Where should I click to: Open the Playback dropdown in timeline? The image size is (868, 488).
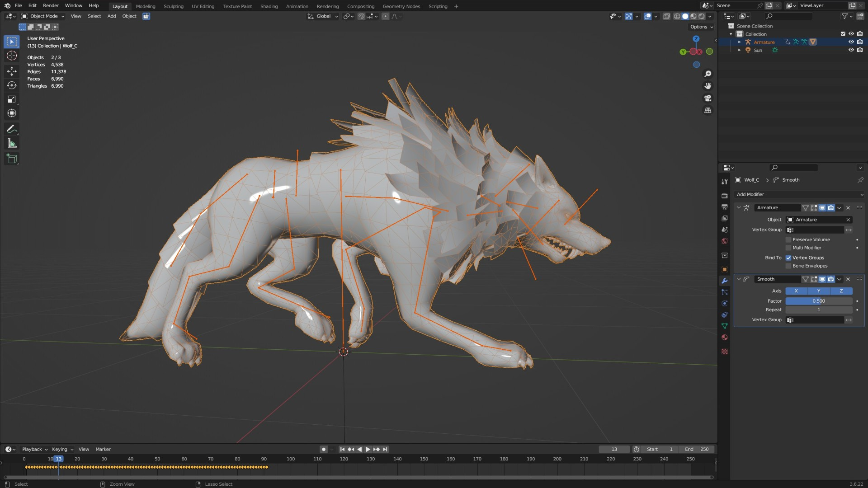click(35, 449)
